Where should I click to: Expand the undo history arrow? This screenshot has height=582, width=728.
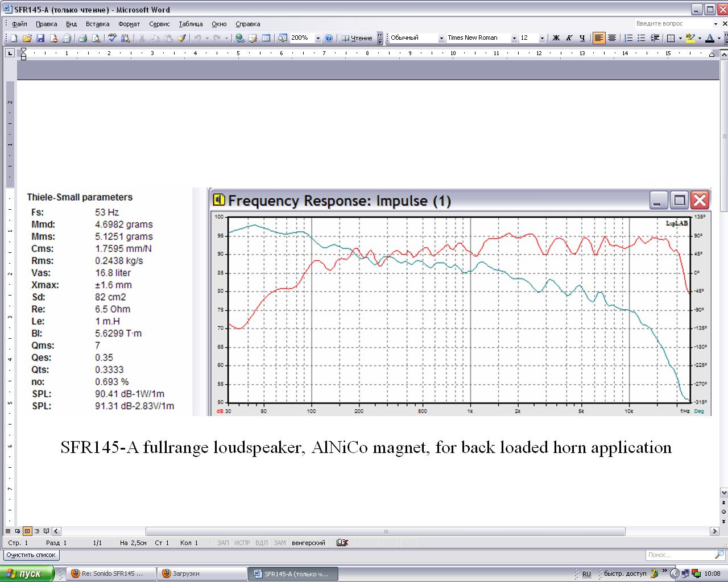pos(207,38)
